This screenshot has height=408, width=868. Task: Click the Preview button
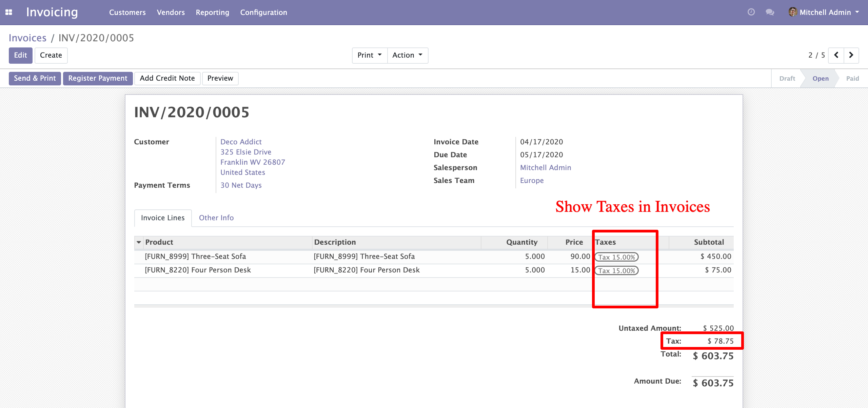coord(220,78)
